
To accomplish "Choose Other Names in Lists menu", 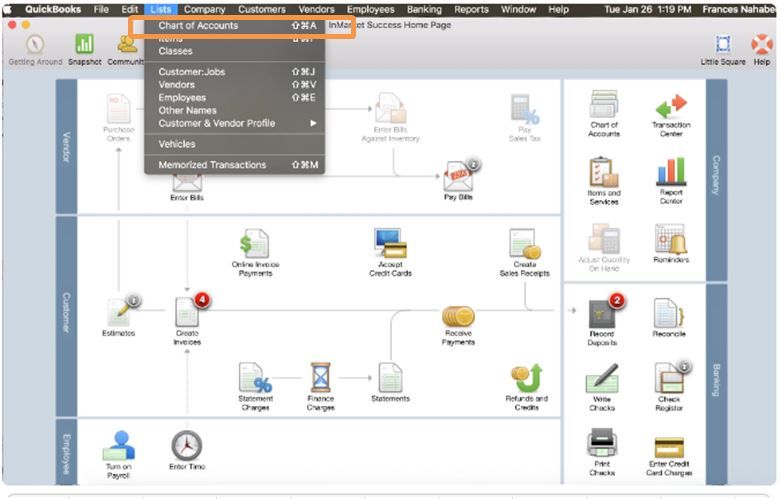I will coord(235,111).
